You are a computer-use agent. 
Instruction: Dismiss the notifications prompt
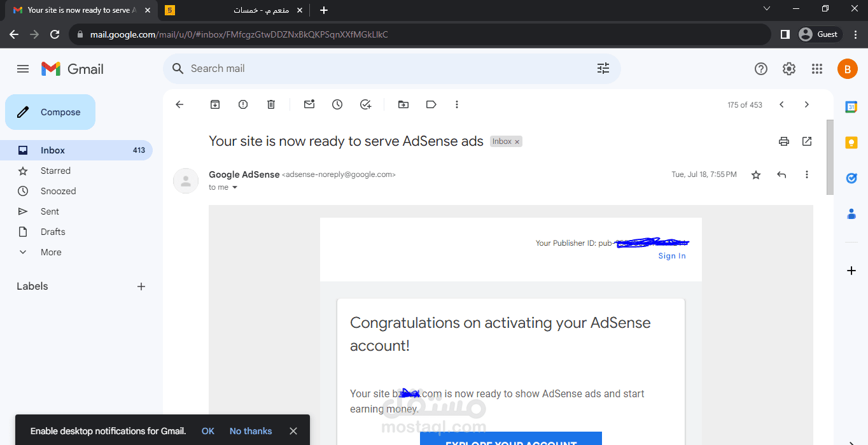pyautogui.click(x=293, y=431)
